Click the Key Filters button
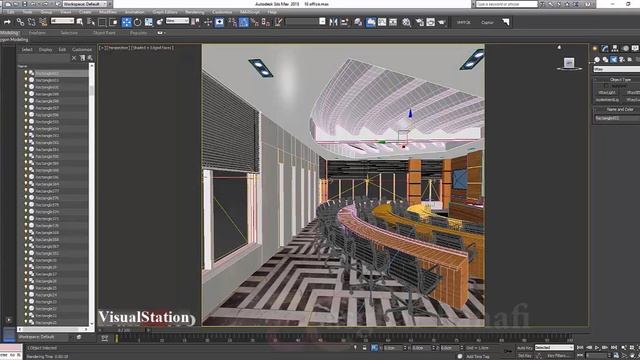The height and width of the screenshot is (360, 640). (x=557, y=356)
